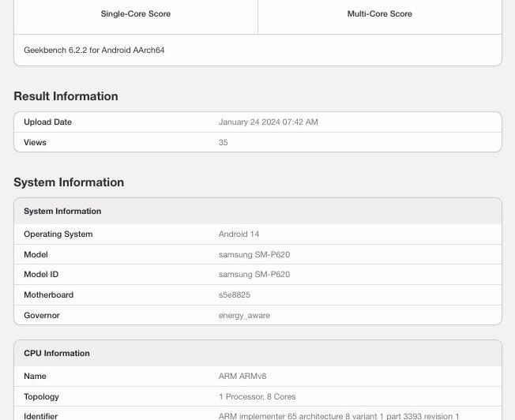Select the Multi-Core Score heading

pos(380,13)
